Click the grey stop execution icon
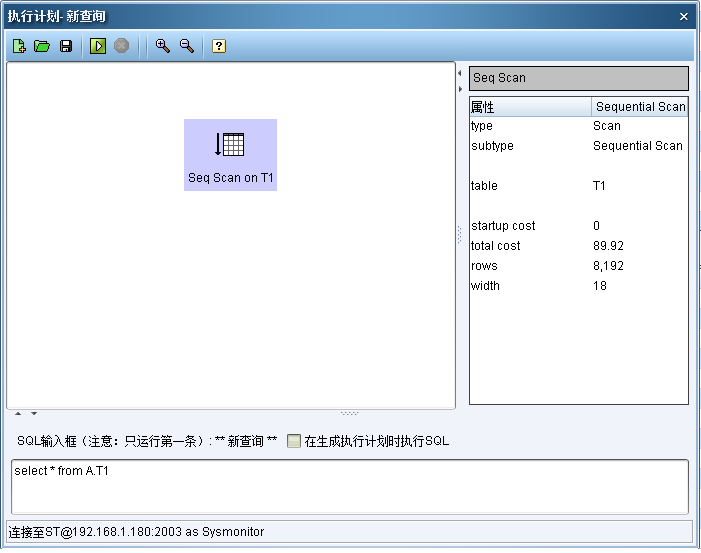Viewport: 701px width, 553px height. (121, 46)
